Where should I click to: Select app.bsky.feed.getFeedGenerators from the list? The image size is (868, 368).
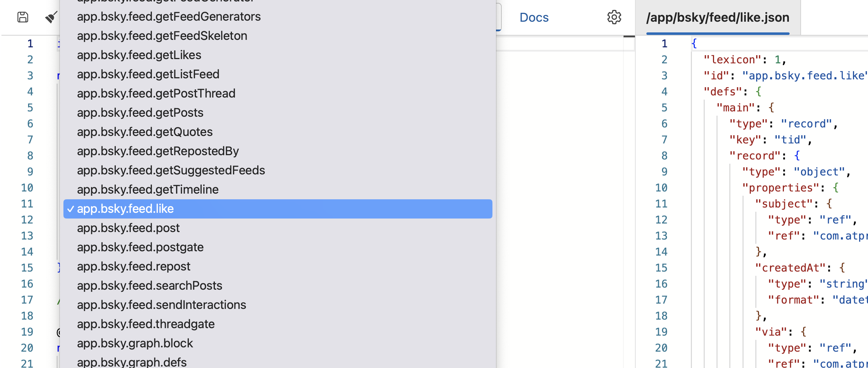point(169,17)
